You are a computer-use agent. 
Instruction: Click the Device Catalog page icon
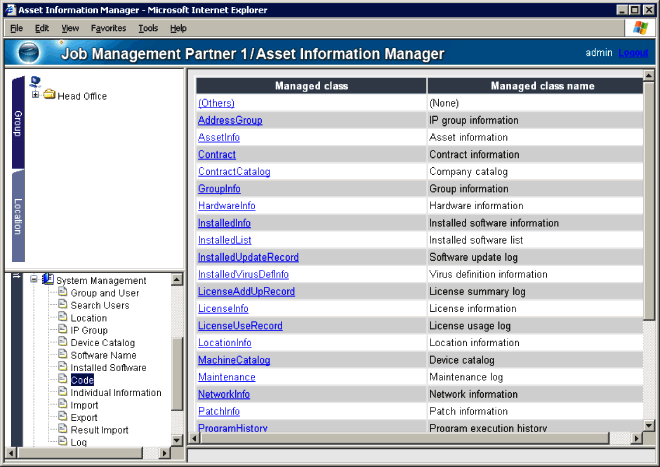63,342
